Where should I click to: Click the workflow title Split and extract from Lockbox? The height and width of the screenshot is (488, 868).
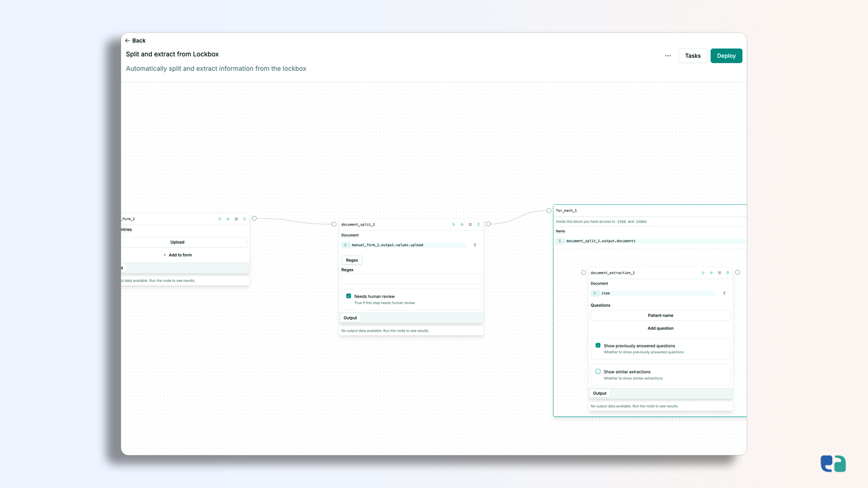pyautogui.click(x=172, y=54)
